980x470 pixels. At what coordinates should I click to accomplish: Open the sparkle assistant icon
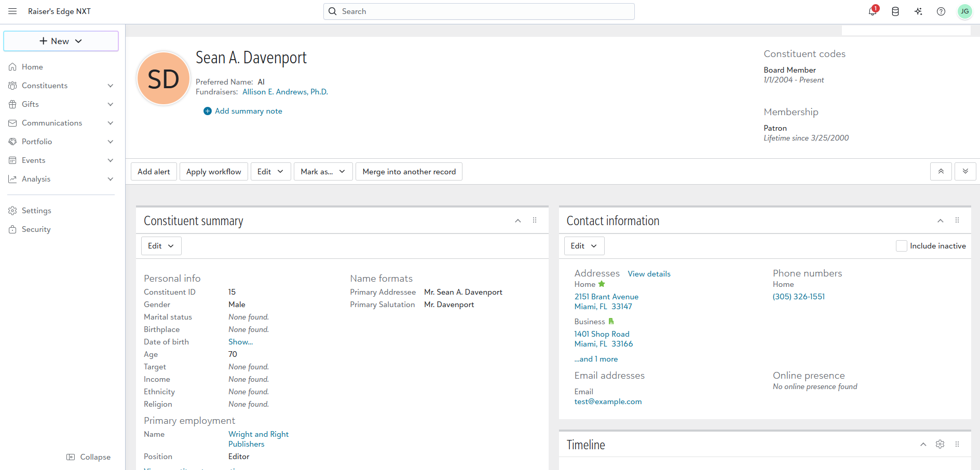918,11
